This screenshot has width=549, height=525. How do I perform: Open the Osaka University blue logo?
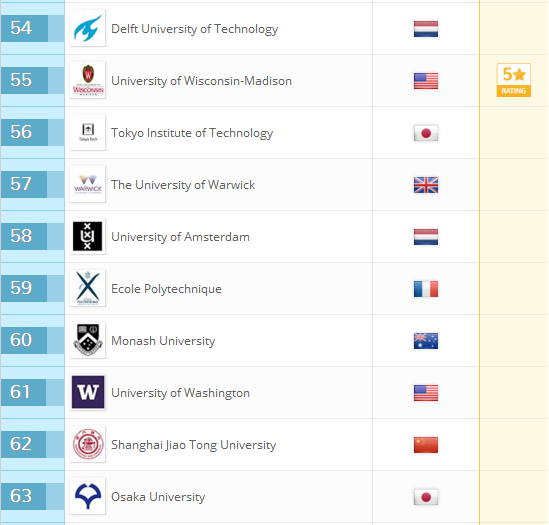[88, 496]
